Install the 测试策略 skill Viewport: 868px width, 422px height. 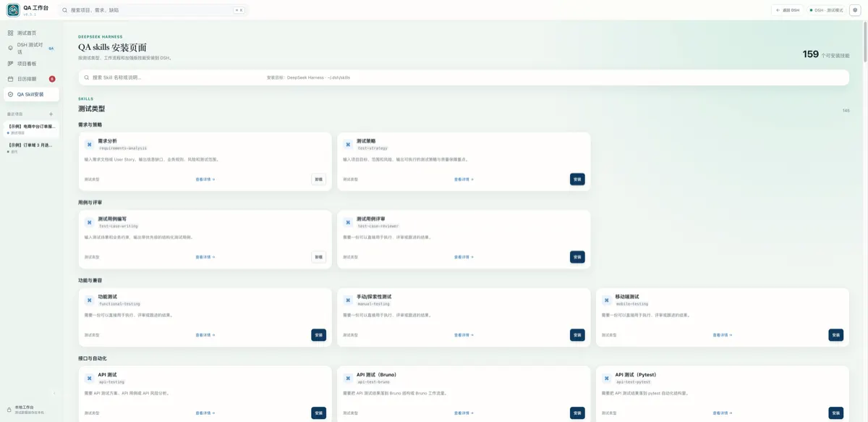tap(577, 179)
